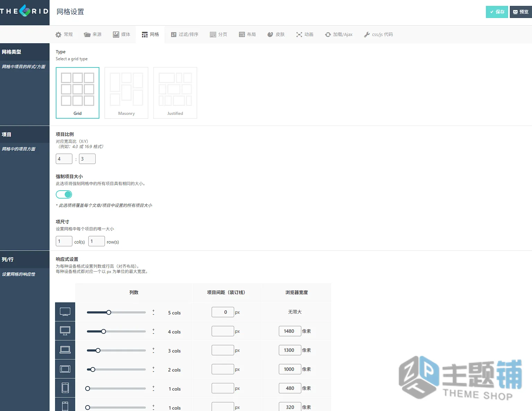The height and width of the screenshot is (411, 532).
Task: Click the 保存 save button
Action: (x=497, y=12)
